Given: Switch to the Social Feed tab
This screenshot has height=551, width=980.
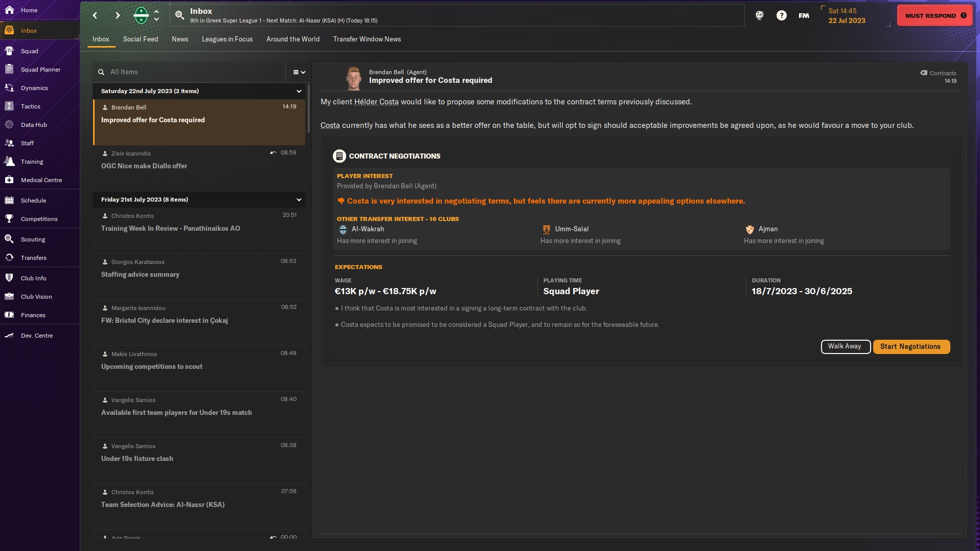Looking at the screenshot, I should click(140, 39).
